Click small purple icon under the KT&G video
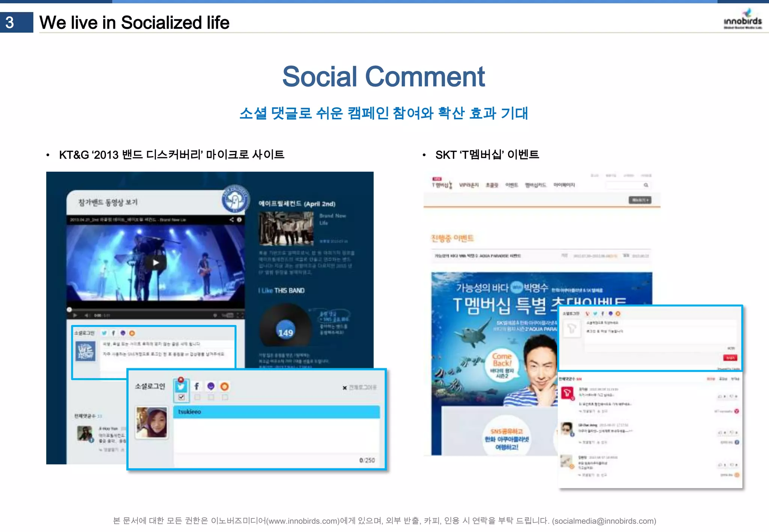 point(123,333)
